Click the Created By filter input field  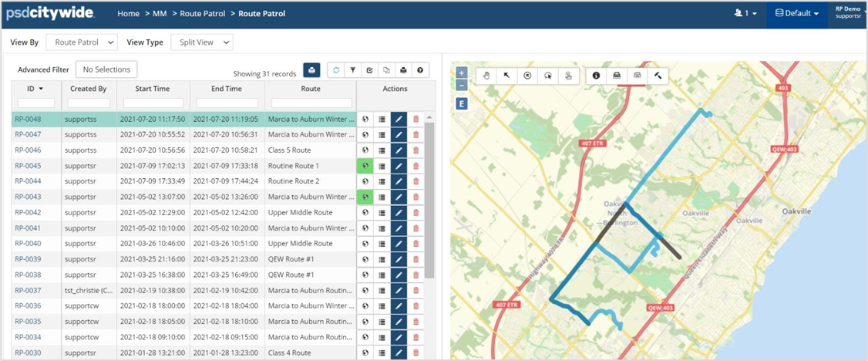pos(88,103)
